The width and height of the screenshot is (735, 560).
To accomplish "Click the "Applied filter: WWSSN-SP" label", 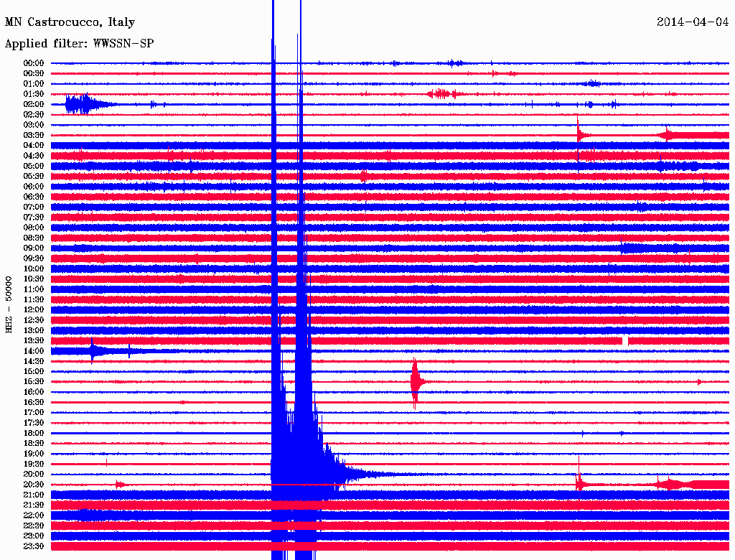I will click(79, 44).
